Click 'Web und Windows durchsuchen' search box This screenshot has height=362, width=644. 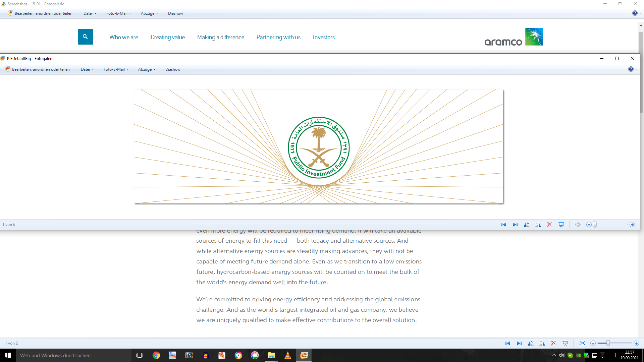click(74, 355)
